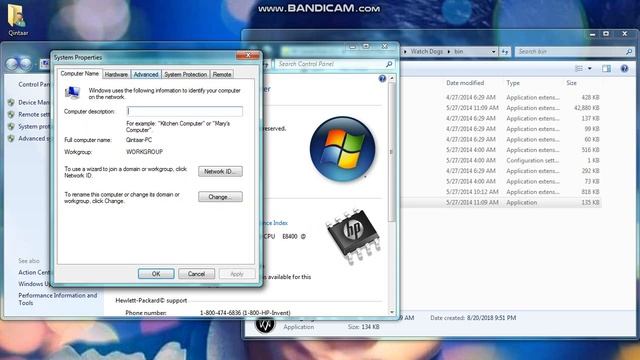640x360 pixels.
Task: Click the Windows logo image
Action: (342, 149)
